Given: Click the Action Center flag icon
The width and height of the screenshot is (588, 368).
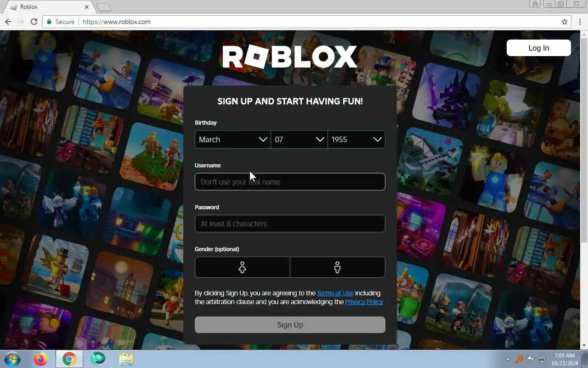Looking at the screenshot, I should (531, 359).
